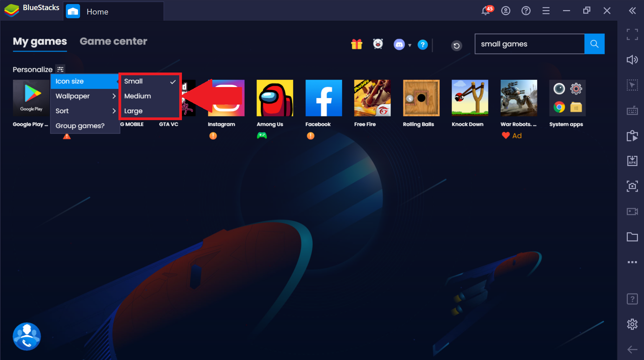Screen dimensions: 644x360
Task: Open settings gear in sidebar
Action: 632,324
